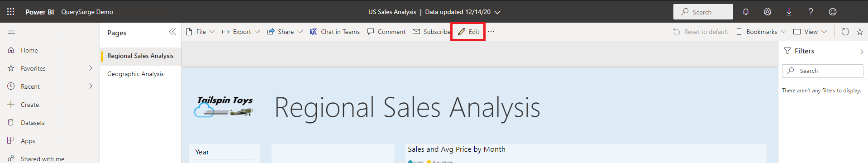Click Chat in Teams
Viewport: 868px width, 163px height.
pos(335,32)
